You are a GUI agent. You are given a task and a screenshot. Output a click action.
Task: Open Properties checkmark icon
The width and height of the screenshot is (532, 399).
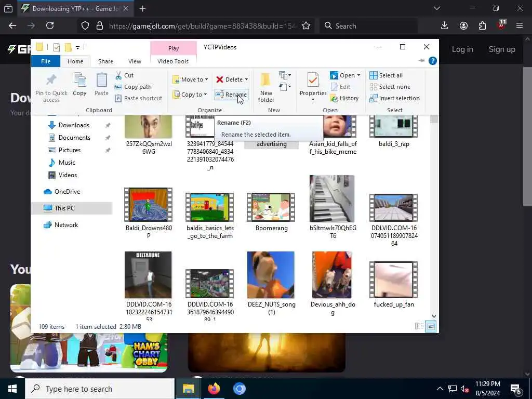pyautogui.click(x=313, y=80)
